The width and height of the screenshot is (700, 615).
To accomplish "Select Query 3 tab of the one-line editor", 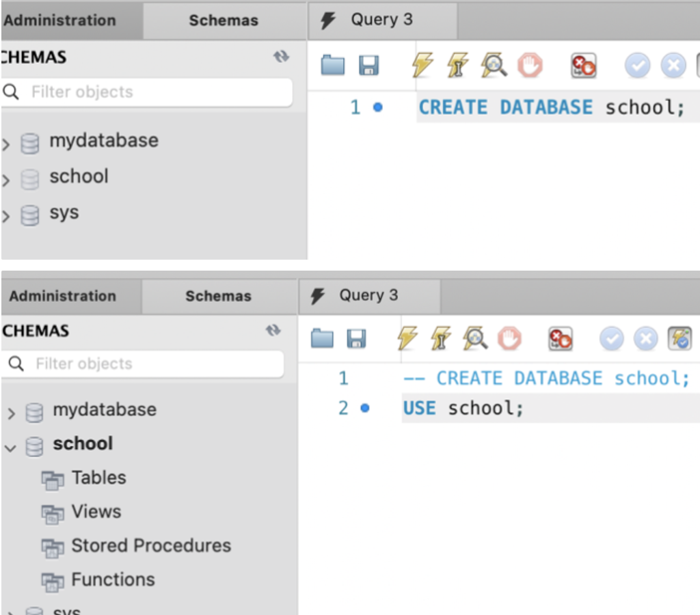I will [x=381, y=20].
